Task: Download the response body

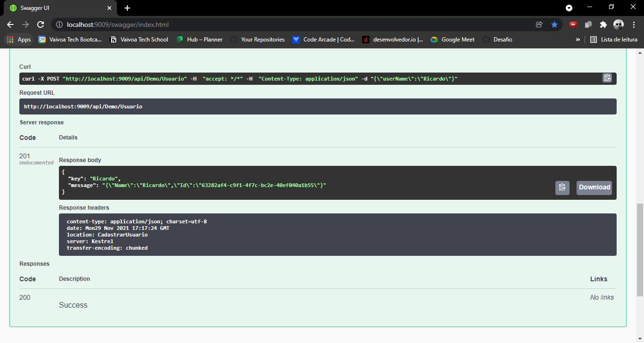Action: (594, 188)
